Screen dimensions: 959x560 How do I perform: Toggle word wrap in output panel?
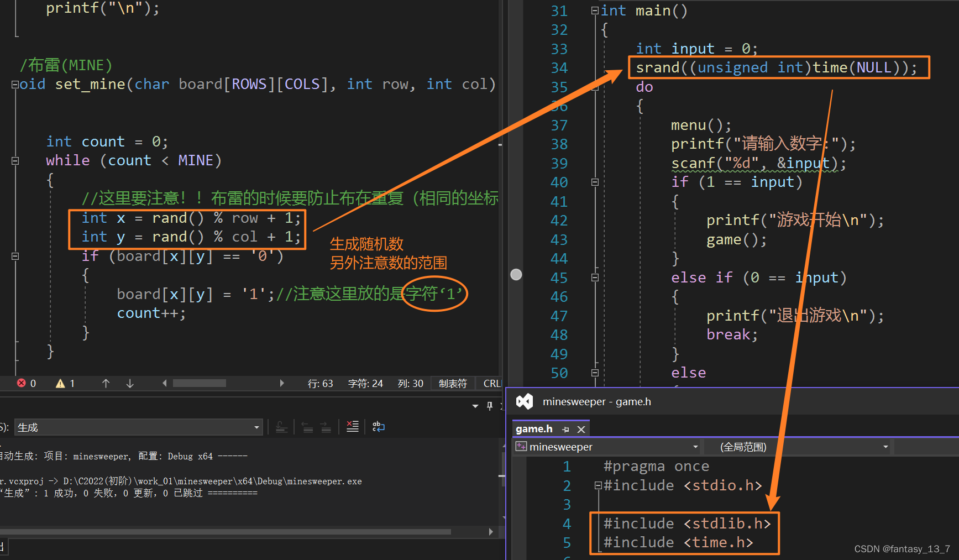click(x=379, y=426)
